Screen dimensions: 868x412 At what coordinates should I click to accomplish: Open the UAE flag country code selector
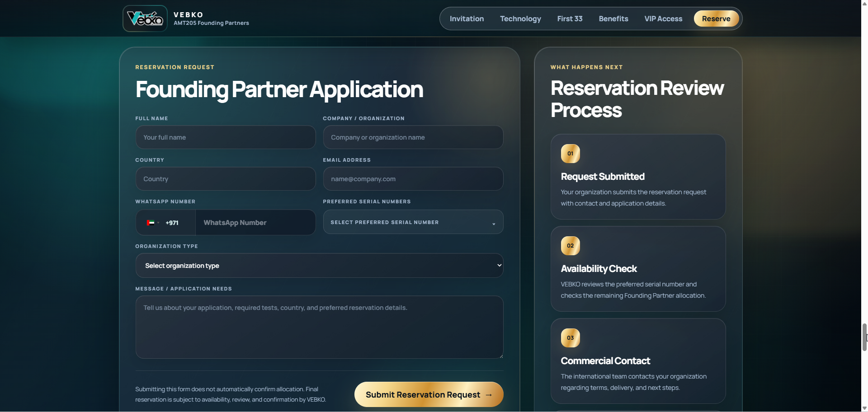tap(153, 223)
